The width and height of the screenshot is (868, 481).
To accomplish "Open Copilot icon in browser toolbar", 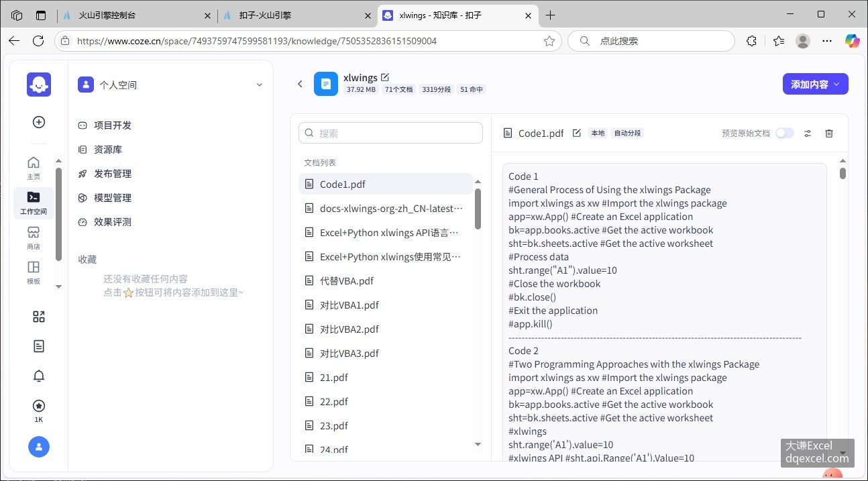I will point(853,41).
